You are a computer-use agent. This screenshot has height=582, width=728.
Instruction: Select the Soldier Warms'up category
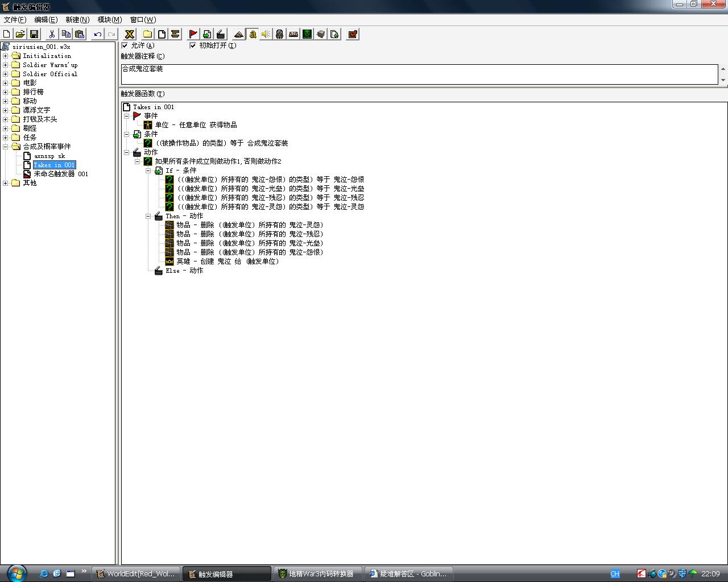pos(50,65)
